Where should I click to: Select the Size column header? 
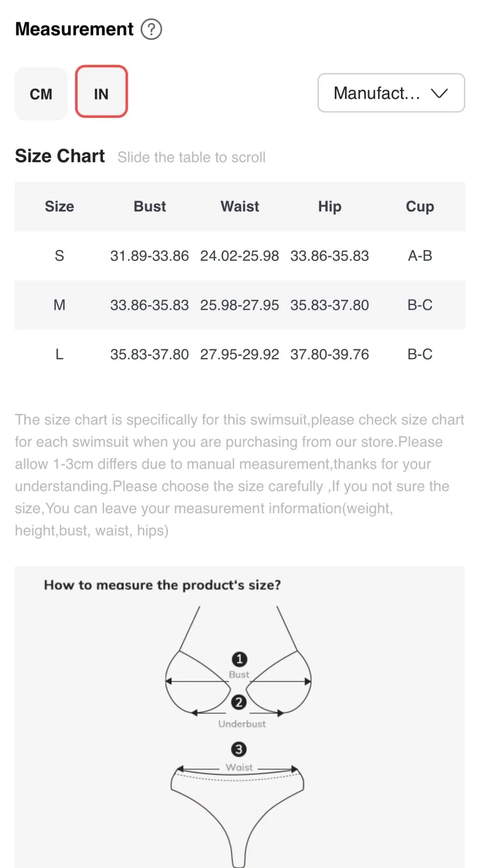coord(59,206)
